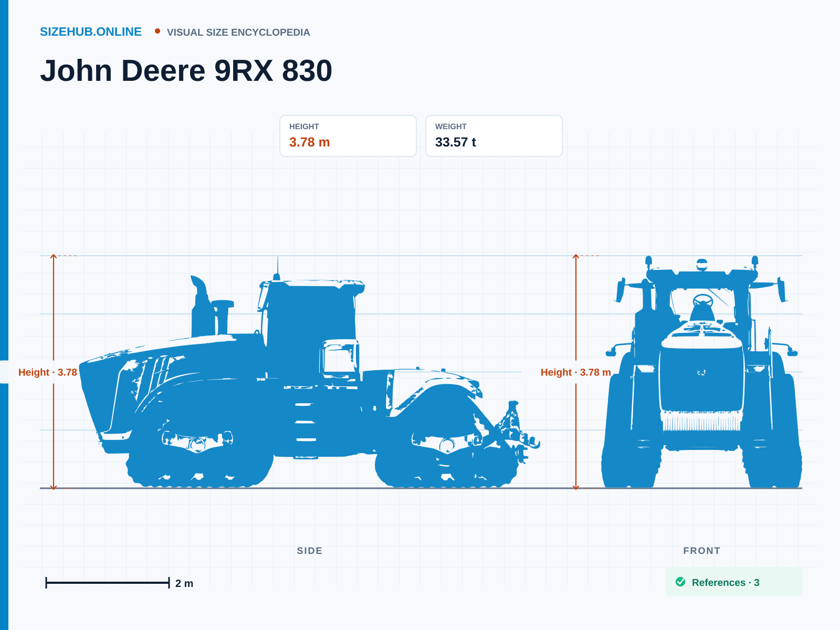This screenshot has height=630, width=840.
Task: Click the References · 3 button
Action: tap(733, 582)
